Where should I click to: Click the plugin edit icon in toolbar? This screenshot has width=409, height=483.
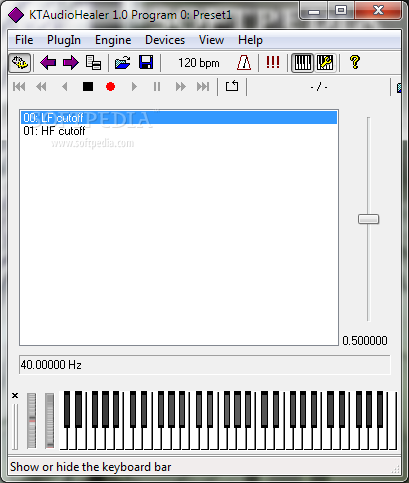20,63
